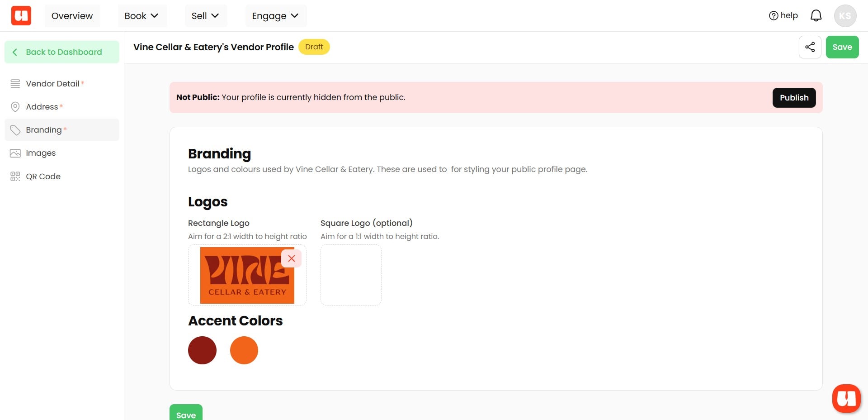
Task: Select the orange accent color swatch
Action: coord(244,350)
